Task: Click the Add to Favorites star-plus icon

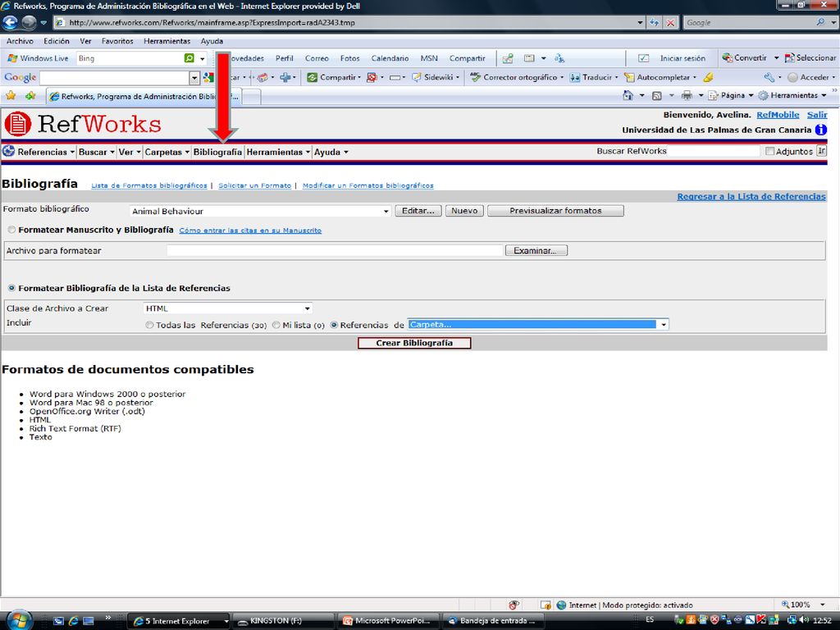Action: click(30, 96)
